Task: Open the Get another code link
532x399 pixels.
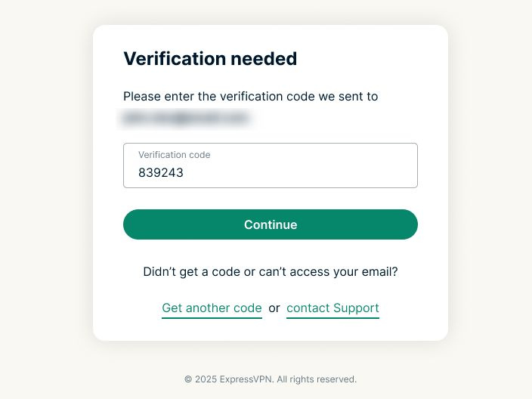Action: [x=212, y=308]
